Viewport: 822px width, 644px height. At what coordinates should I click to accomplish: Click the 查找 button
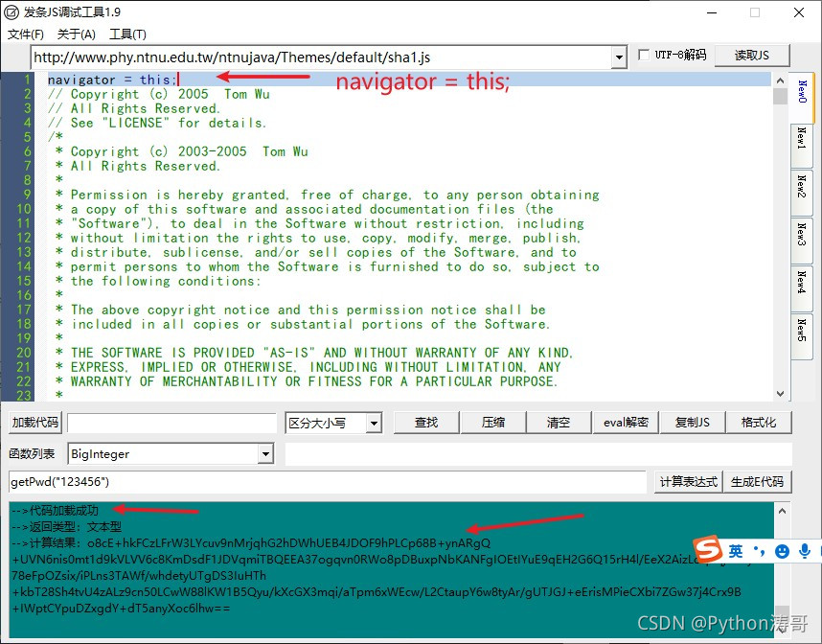426,423
